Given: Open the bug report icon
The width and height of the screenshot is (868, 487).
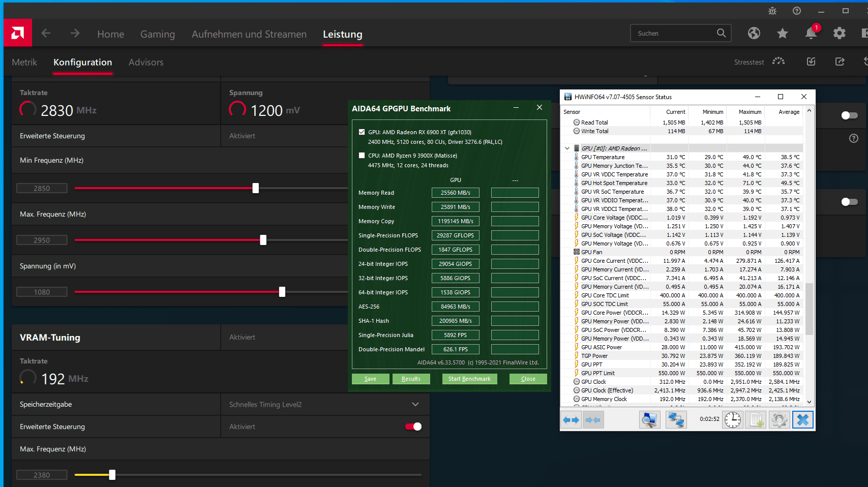Looking at the screenshot, I should tap(772, 11).
